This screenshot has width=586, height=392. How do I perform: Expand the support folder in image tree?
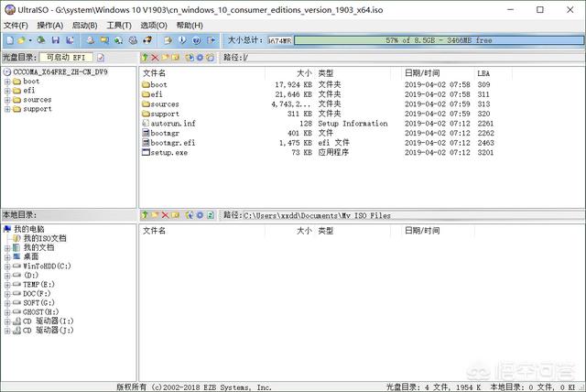tap(7, 110)
